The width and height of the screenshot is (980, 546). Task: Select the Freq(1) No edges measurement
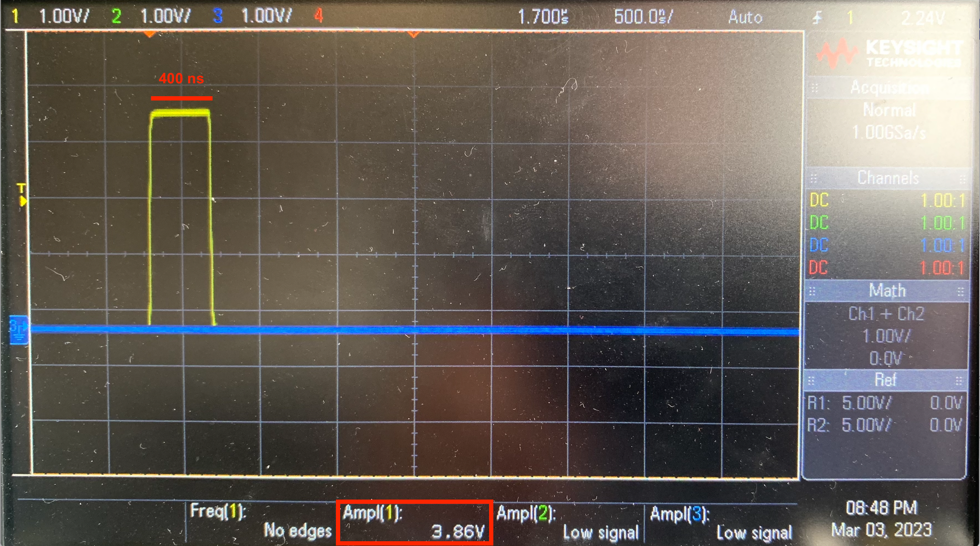pos(261,522)
